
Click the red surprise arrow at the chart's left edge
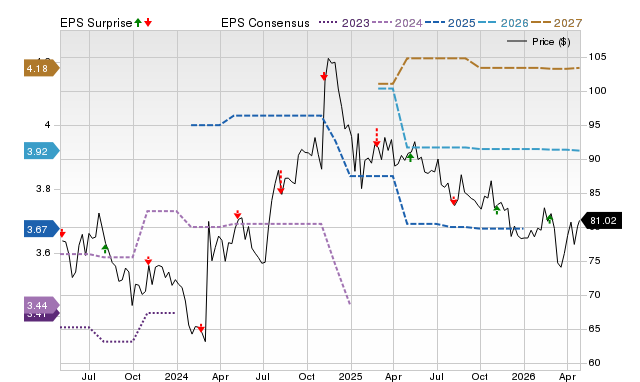[x=62, y=233]
